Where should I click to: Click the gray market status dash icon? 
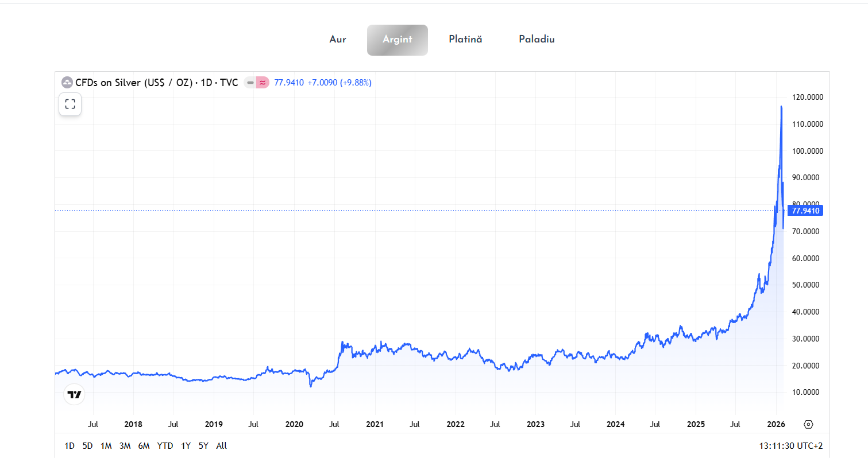[250, 83]
